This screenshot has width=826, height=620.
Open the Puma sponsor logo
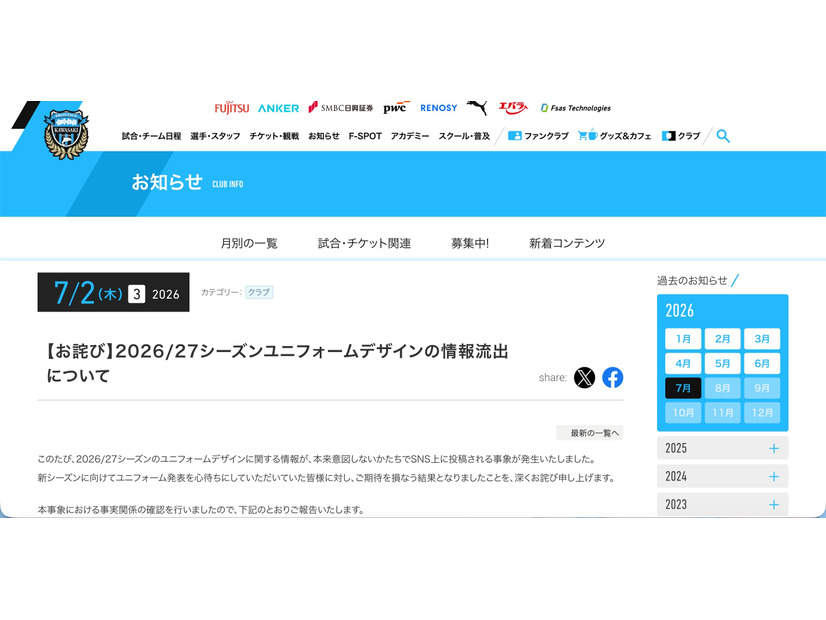point(477,107)
